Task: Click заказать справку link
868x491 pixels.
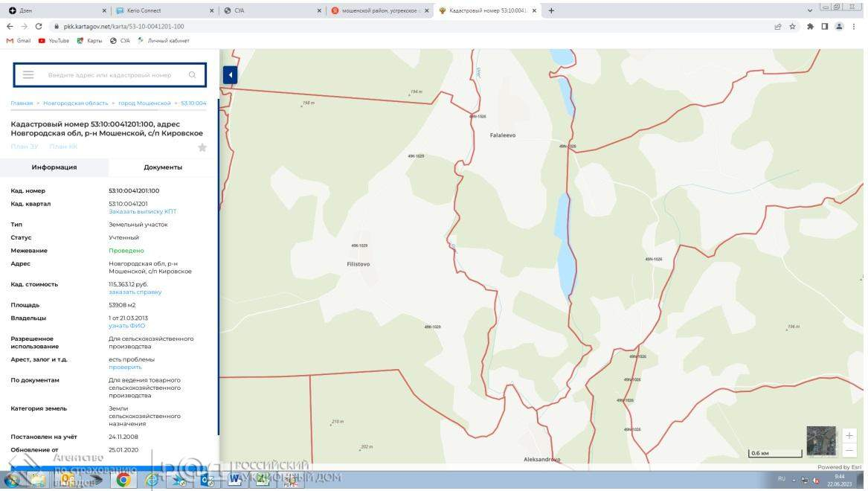Action: (x=135, y=292)
